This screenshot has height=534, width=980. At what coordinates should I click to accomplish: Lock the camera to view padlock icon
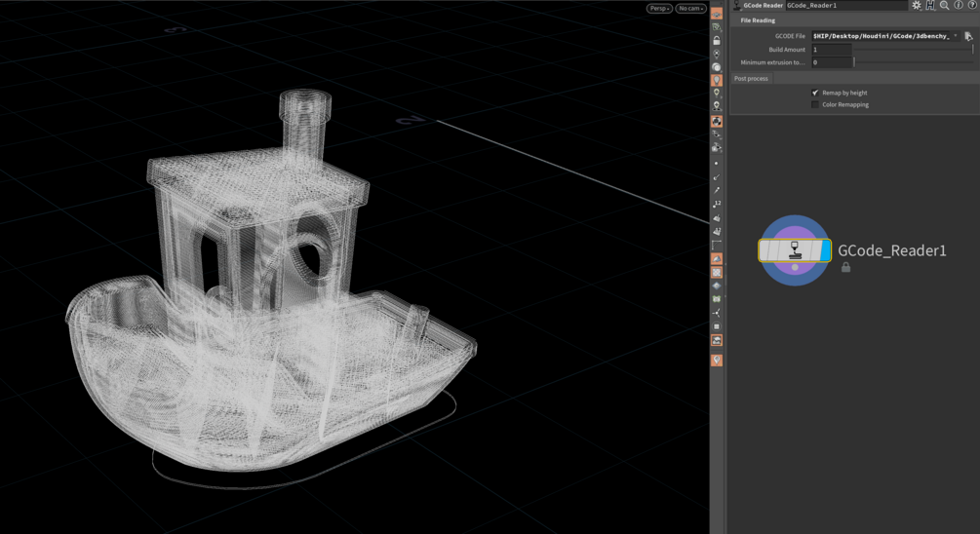pyautogui.click(x=717, y=41)
